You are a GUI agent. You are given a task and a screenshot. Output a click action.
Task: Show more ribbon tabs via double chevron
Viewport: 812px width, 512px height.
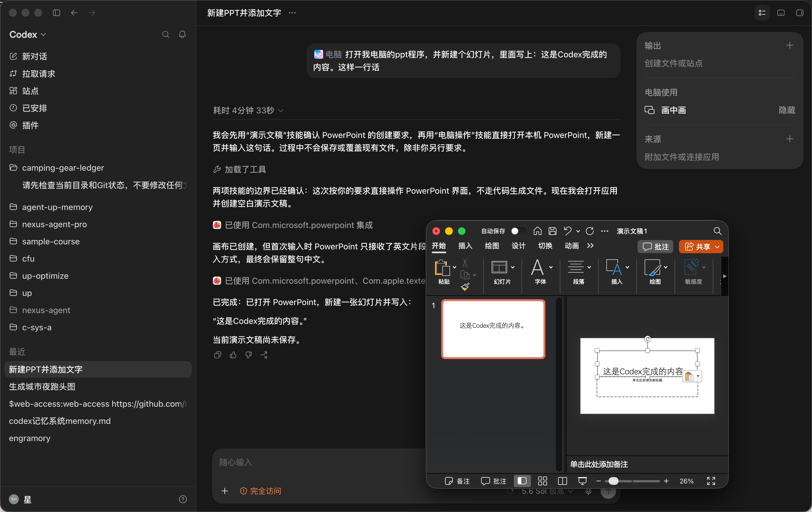(x=590, y=246)
